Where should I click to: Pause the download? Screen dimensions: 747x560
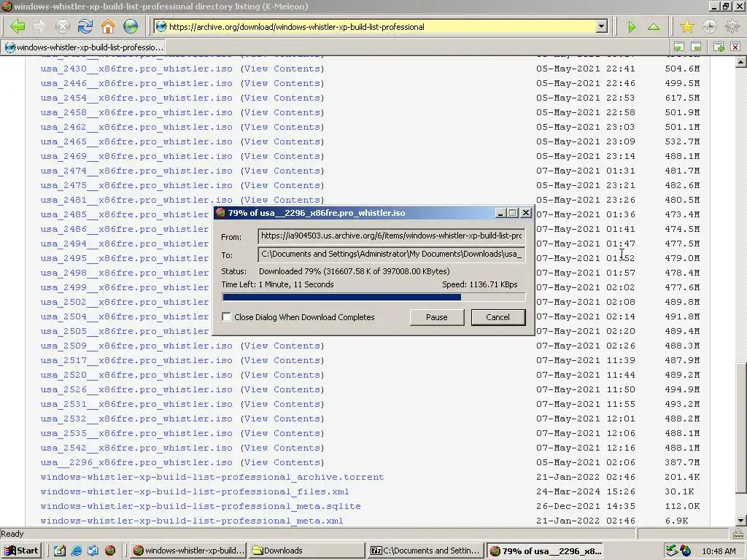click(437, 317)
